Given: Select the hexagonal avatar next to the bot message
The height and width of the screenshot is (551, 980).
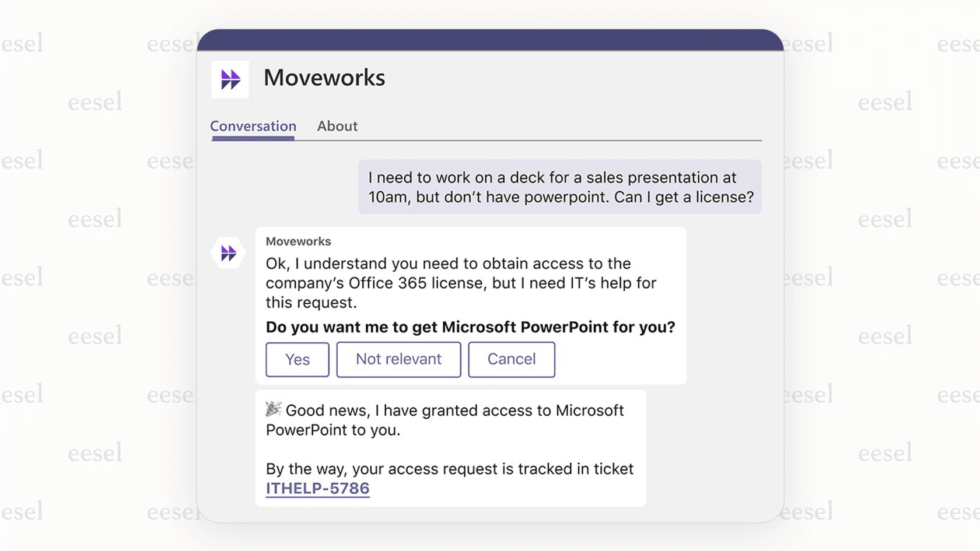Looking at the screenshot, I should (228, 252).
